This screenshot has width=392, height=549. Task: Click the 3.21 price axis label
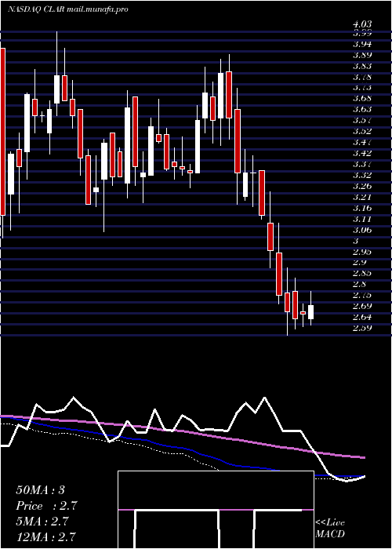pos(362,197)
